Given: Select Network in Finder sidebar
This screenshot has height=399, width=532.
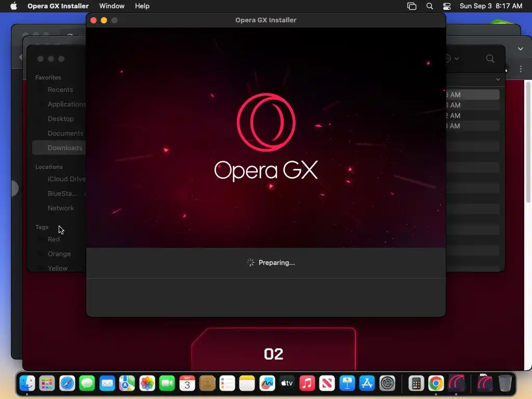Looking at the screenshot, I should (60, 208).
